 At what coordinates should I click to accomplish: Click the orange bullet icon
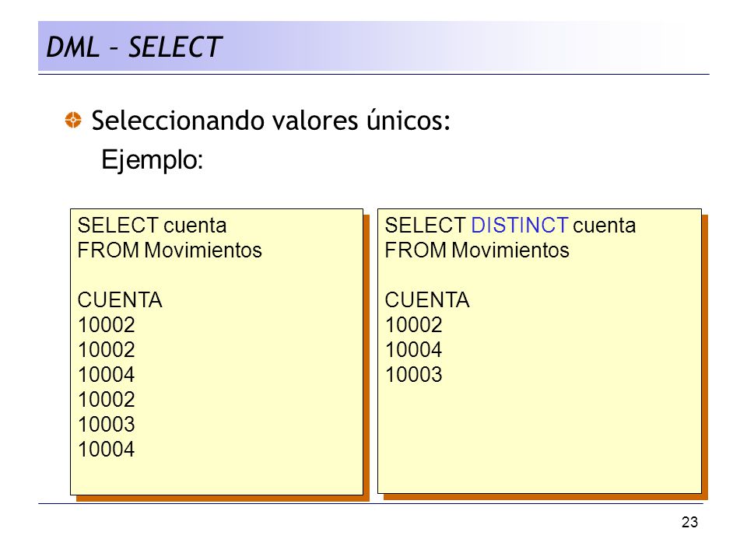coord(73,120)
